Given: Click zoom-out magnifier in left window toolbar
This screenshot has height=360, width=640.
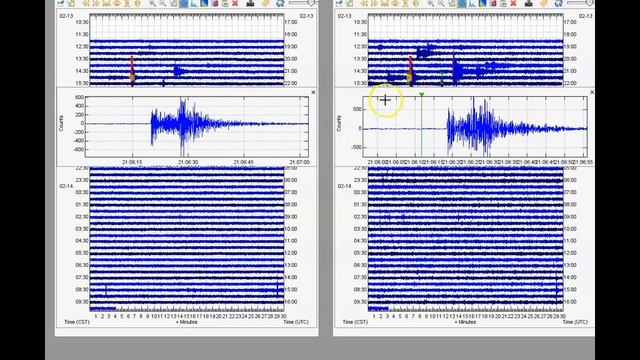Looking at the screenshot, I should [162, 3].
